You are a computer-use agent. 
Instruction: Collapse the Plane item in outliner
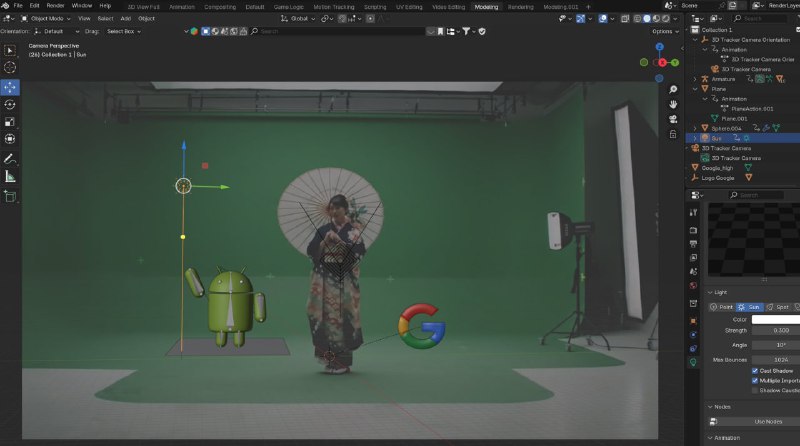[695, 89]
